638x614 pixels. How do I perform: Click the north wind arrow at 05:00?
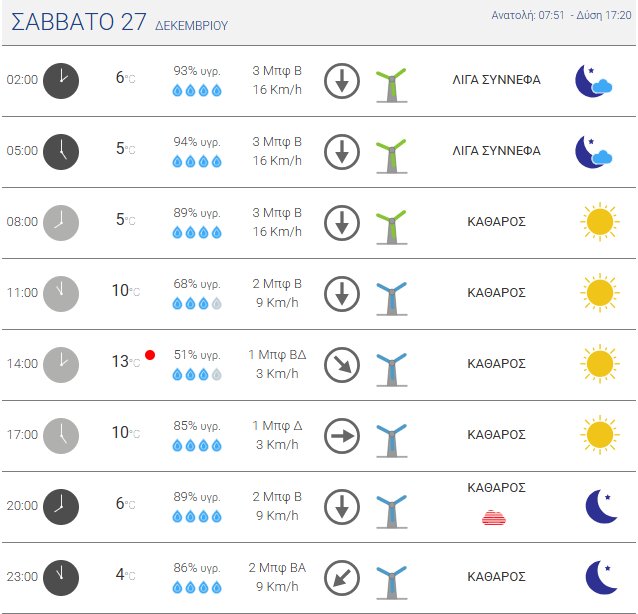342,151
